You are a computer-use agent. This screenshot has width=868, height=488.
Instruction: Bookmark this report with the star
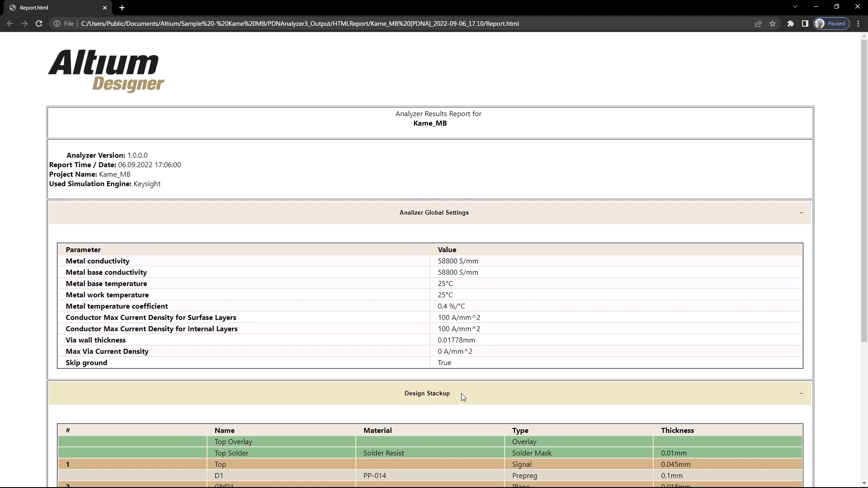(773, 23)
